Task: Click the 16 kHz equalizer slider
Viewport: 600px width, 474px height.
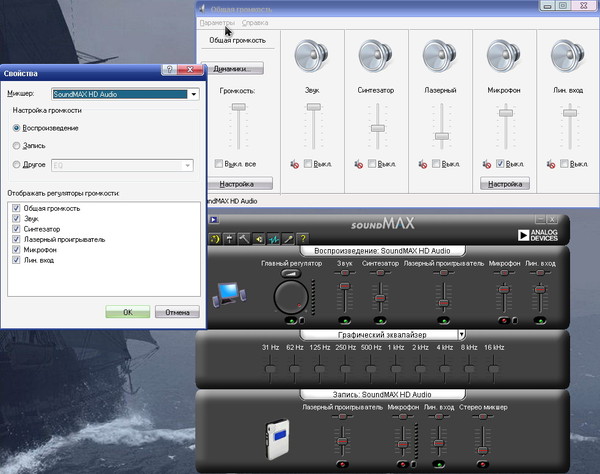Action: [x=493, y=369]
